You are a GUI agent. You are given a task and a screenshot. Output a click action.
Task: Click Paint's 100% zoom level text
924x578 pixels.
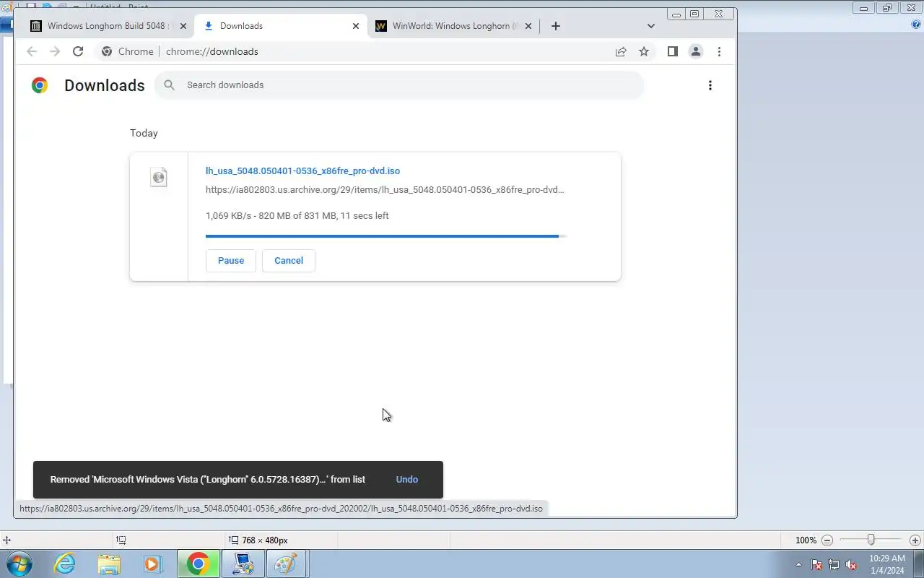click(806, 540)
